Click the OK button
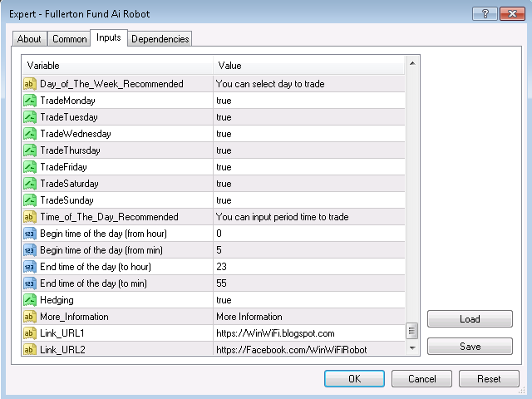The image size is (532, 399). 355,379
